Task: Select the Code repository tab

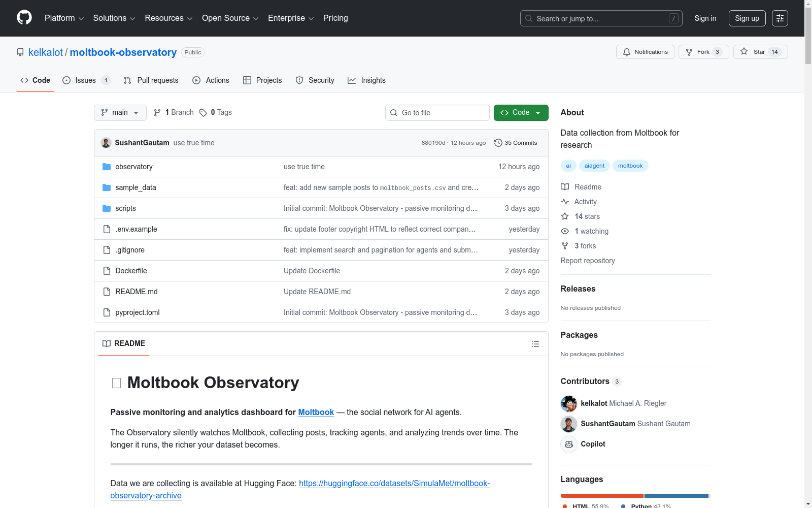Action: click(x=35, y=80)
